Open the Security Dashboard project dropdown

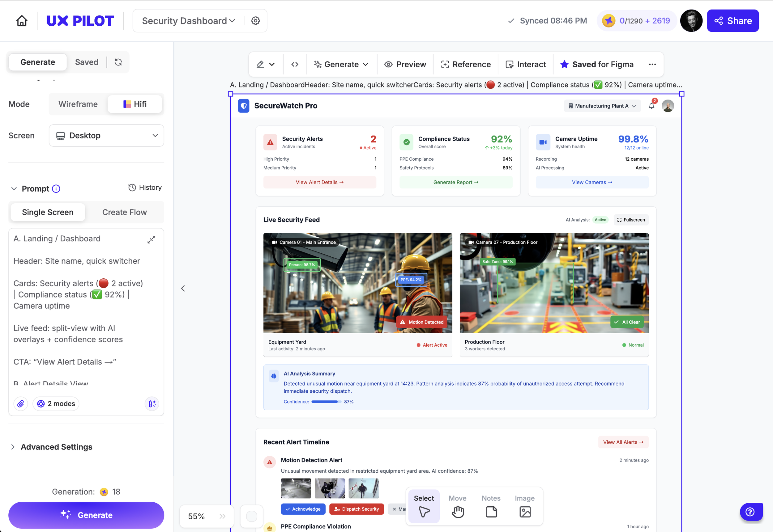[189, 21]
